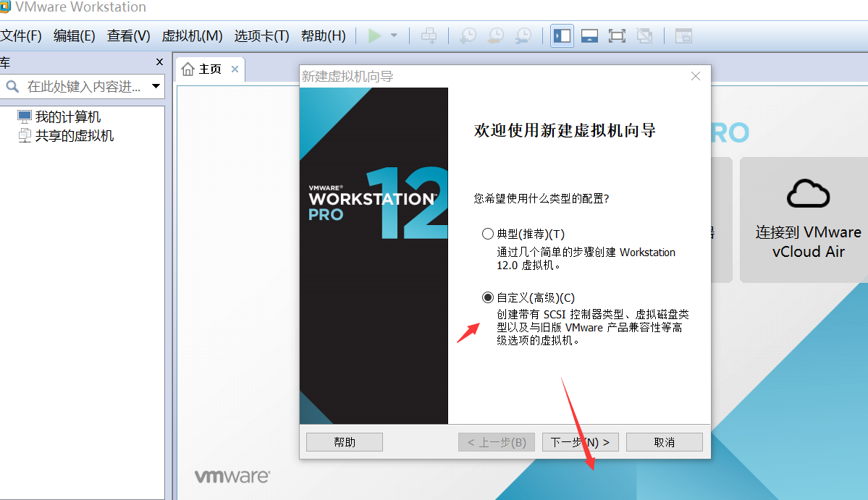The image size is (868, 500).
Task: Open the 查看(V) menu
Action: [x=128, y=36]
